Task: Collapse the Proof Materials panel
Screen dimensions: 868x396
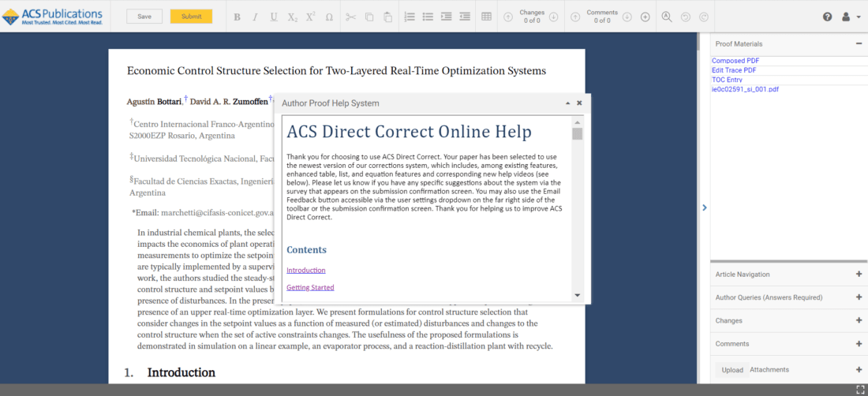Action: click(859, 44)
